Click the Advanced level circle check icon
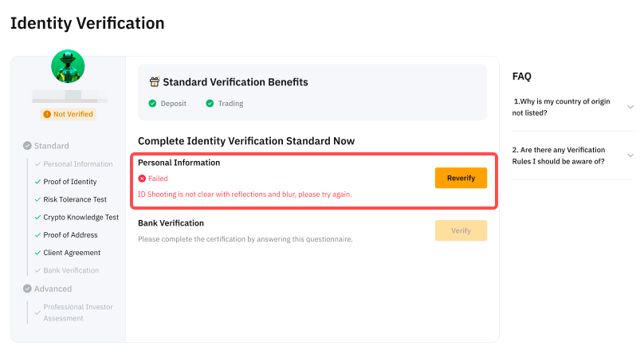This screenshot has width=644, height=354. (27, 289)
